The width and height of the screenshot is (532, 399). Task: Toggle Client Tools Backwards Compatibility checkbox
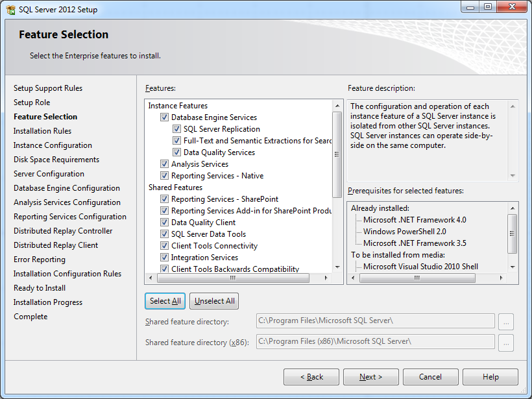coord(165,269)
